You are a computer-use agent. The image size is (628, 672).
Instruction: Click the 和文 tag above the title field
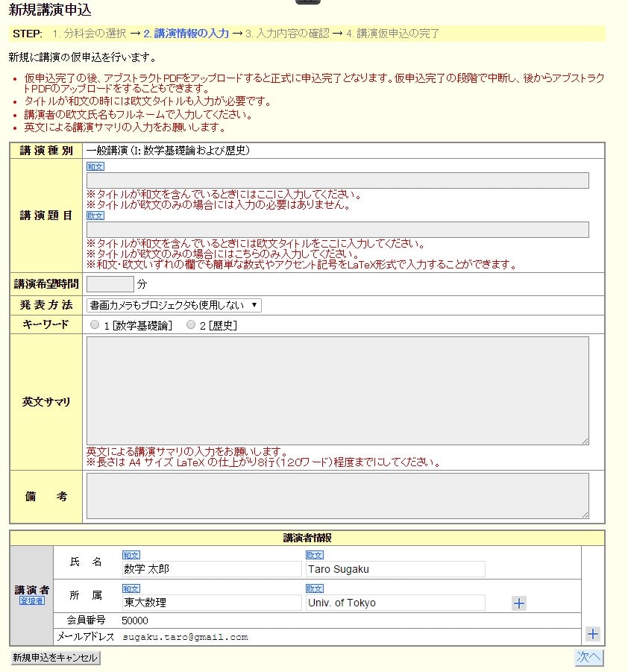click(x=95, y=167)
